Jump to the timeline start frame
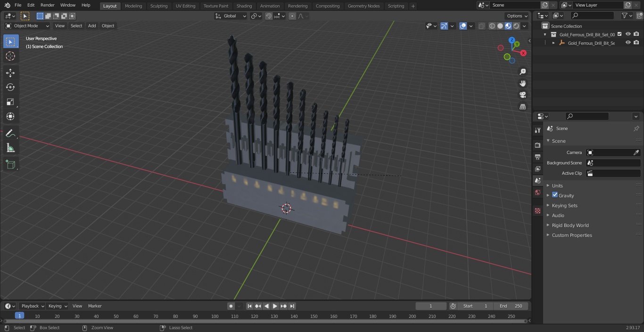The image size is (644, 332). [x=250, y=306]
